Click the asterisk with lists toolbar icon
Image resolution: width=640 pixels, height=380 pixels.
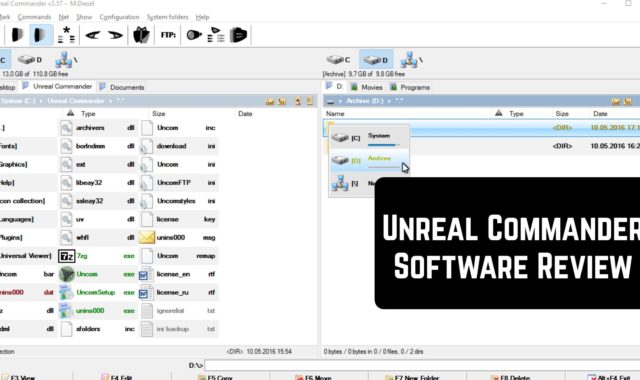click(66, 35)
